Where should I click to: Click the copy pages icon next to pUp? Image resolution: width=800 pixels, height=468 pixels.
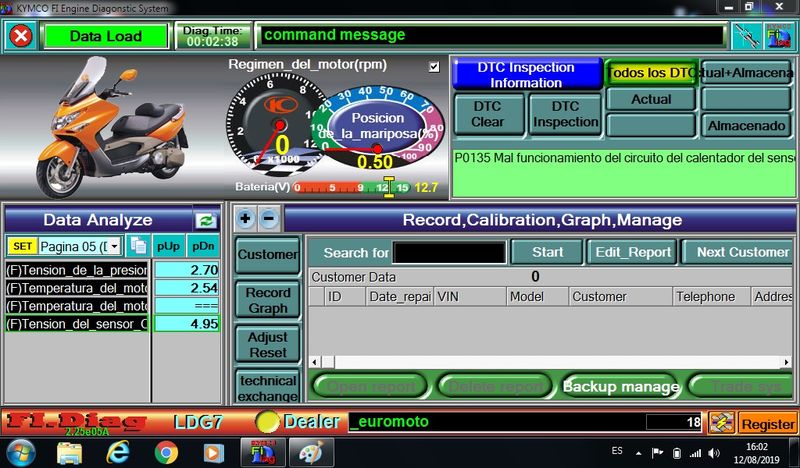[138, 247]
